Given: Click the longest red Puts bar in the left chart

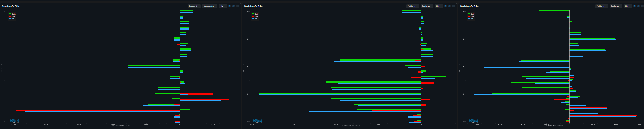Looking at the screenshot, I should [98, 110].
